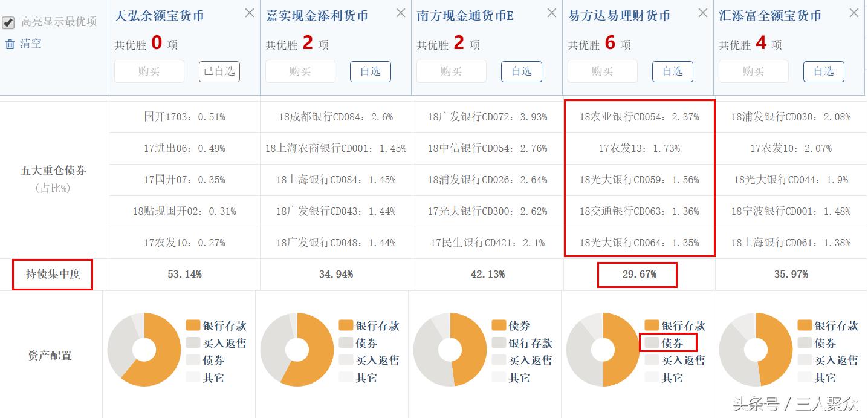Click the 购买 button for 易方达易理财货币

tap(602, 71)
